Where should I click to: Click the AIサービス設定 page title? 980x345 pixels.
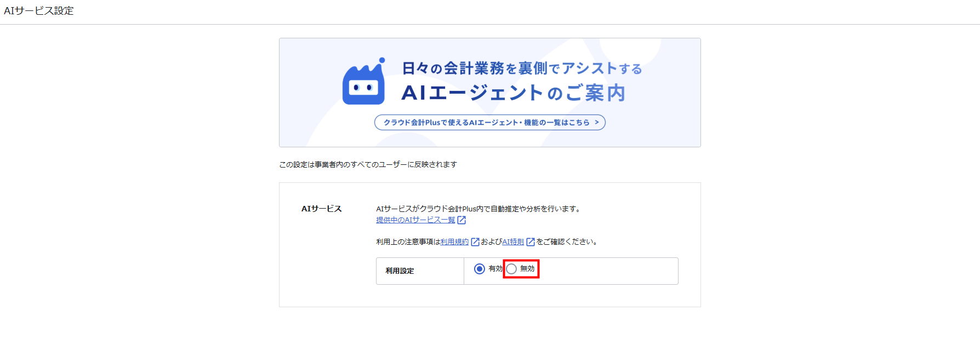[38, 11]
